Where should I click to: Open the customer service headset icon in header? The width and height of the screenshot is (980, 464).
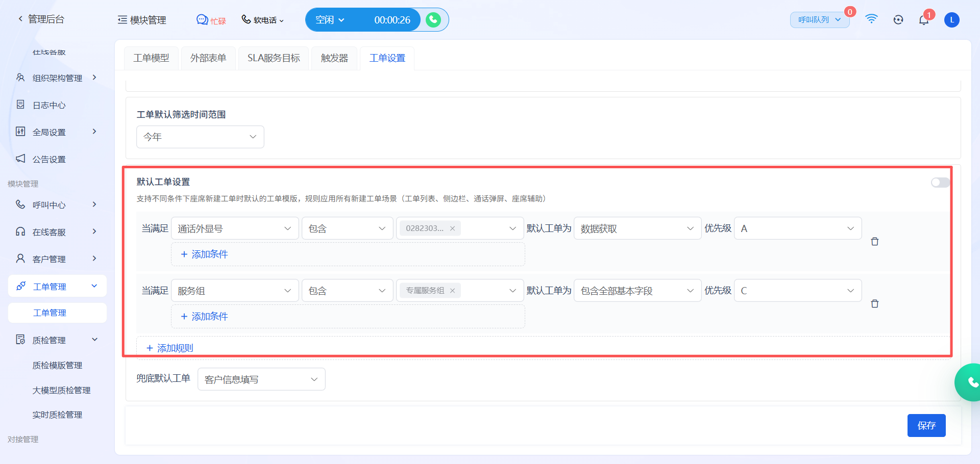point(898,20)
